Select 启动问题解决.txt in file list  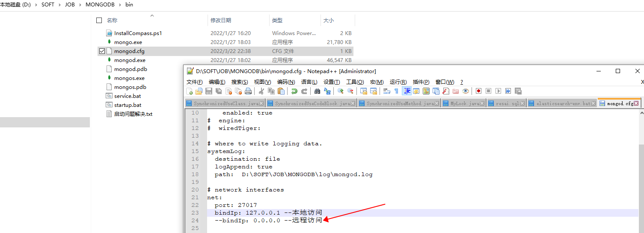pyautogui.click(x=133, y=114)
